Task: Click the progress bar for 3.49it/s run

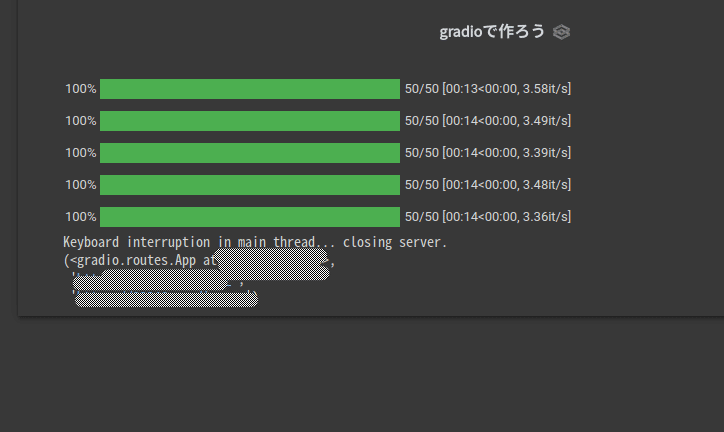Action: point(250,121)
